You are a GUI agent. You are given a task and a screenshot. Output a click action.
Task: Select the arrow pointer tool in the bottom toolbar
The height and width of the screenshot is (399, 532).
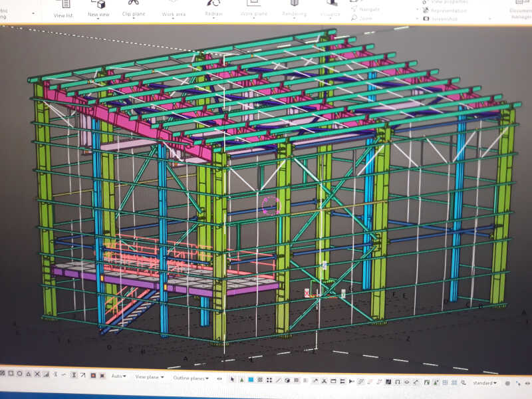[232, 380]
